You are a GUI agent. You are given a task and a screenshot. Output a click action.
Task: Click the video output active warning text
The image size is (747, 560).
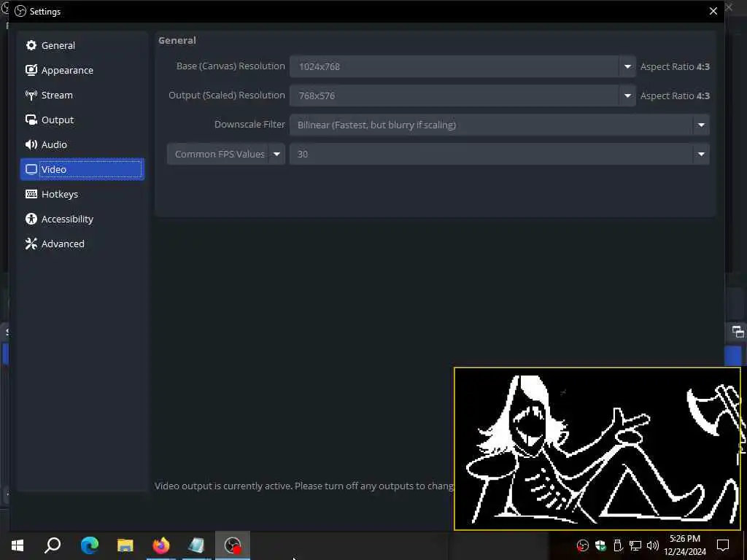click(x=304, y=486)
